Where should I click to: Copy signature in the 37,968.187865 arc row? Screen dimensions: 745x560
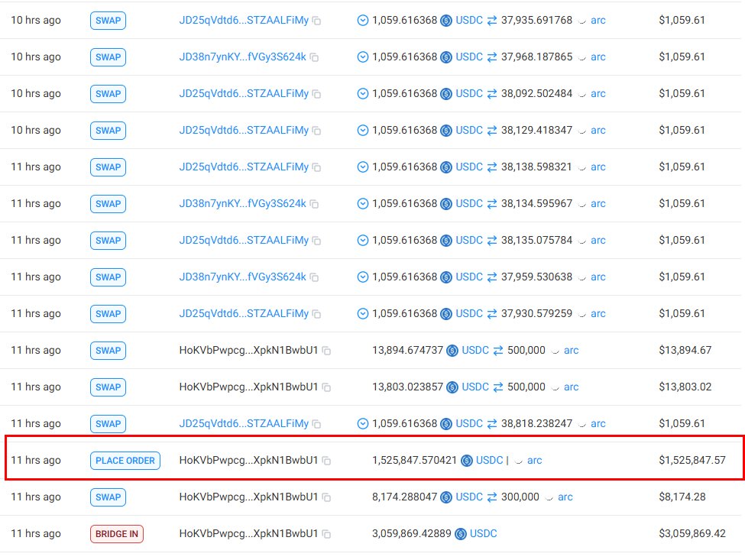314,57
